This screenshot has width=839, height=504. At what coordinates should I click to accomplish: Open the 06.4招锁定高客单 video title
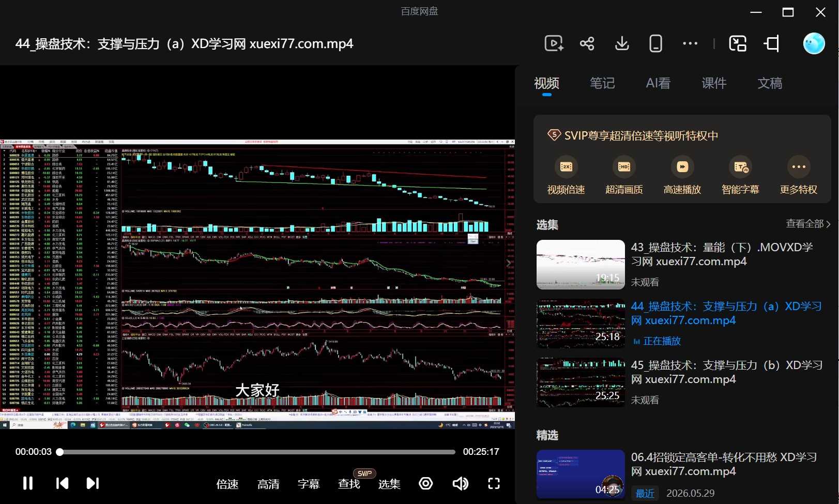tap(724, 464)
